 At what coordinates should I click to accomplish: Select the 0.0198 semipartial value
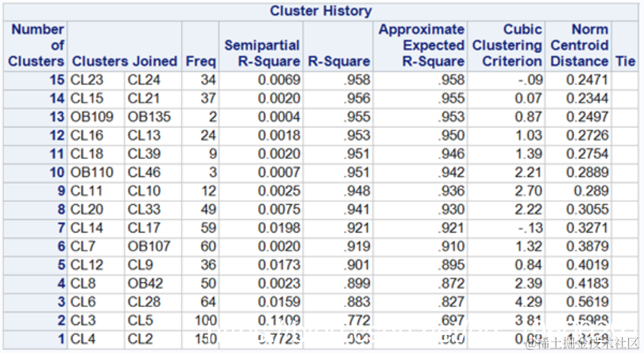tap(279, 228)
